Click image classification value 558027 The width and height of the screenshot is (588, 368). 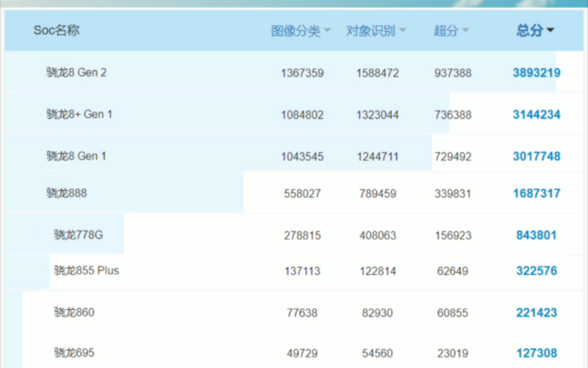302,194
